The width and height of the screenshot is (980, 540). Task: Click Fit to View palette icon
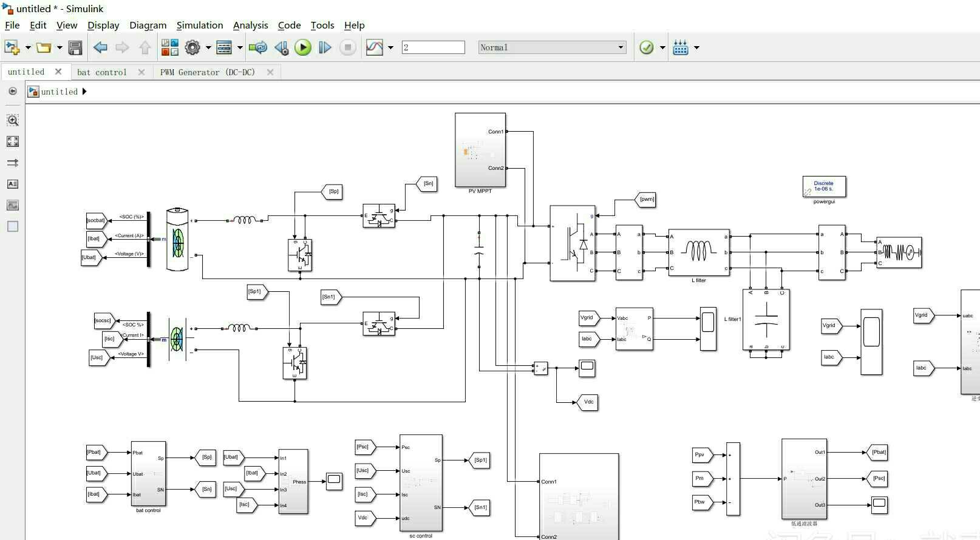[x=13, y=141]
